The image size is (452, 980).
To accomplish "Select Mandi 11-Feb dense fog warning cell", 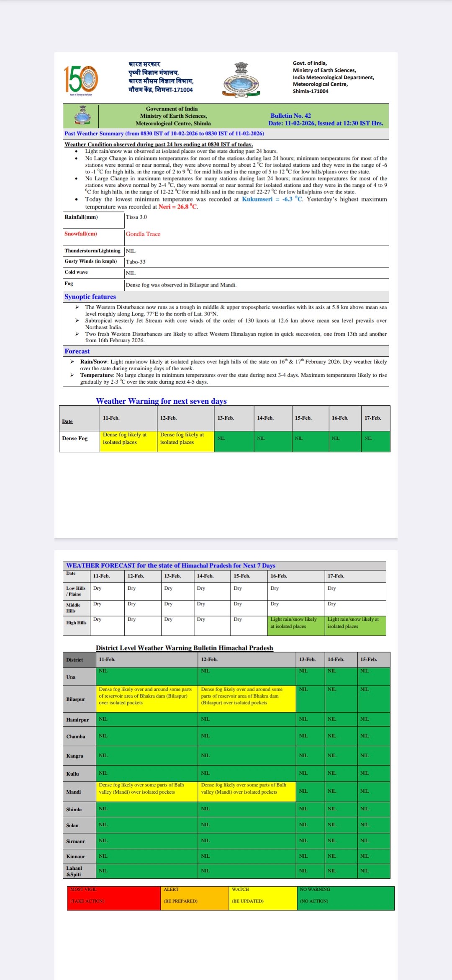I will 146,791.
